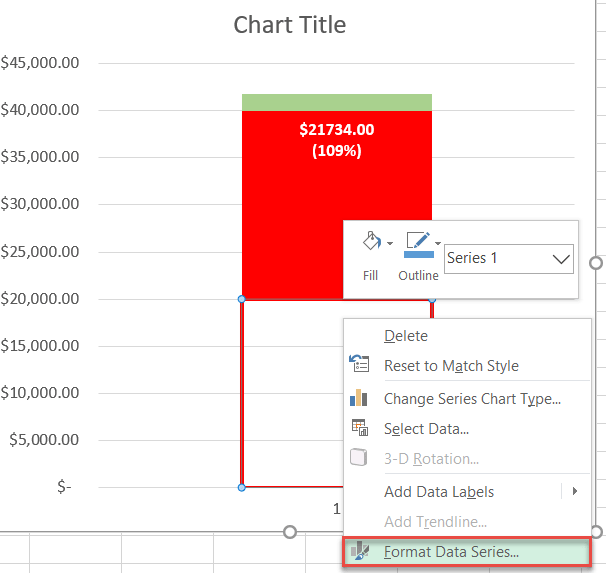606x573 pixels.
Task: Select the Chart Title text
Action: coord(290,24)
